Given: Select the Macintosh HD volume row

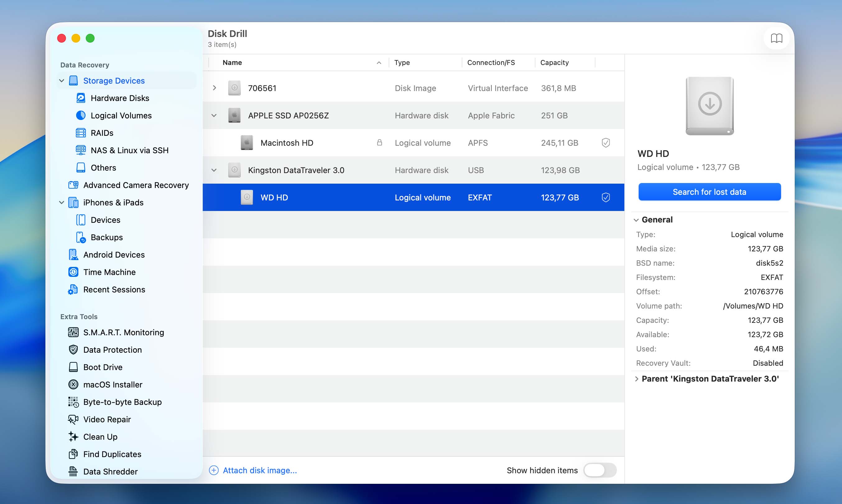Looking at the screenshot, I should (413, 143).
